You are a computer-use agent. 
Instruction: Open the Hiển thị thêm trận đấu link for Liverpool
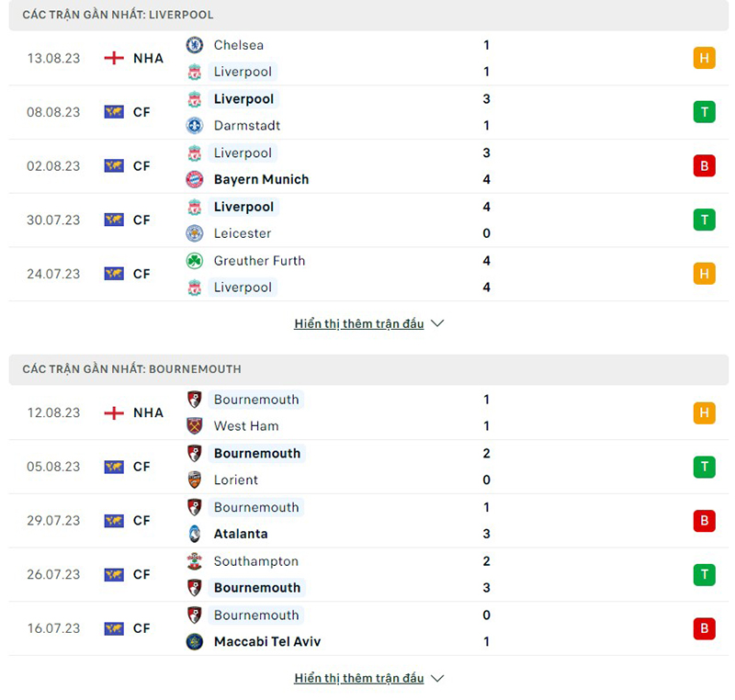click(359, 323)
